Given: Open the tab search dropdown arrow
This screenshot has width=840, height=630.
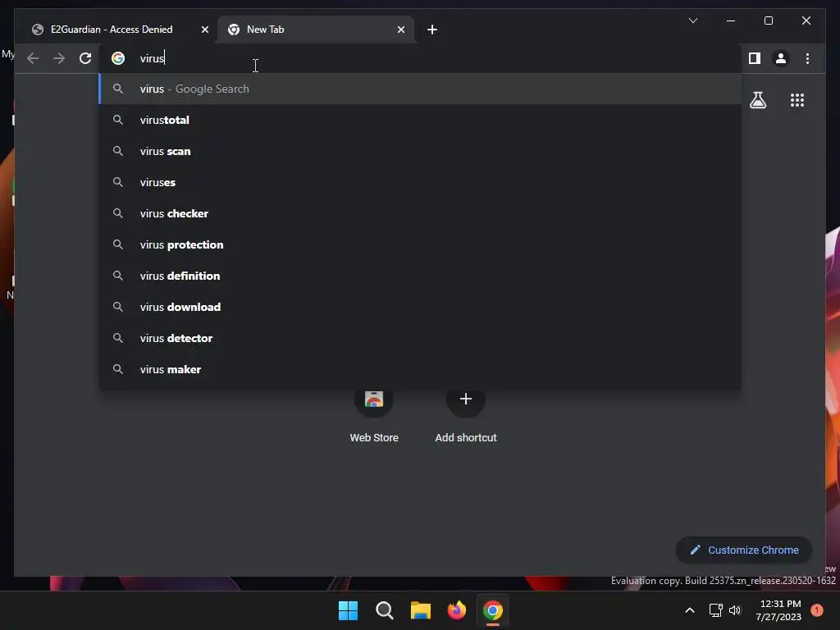Looking at the screenshot, I should point(692,21).
